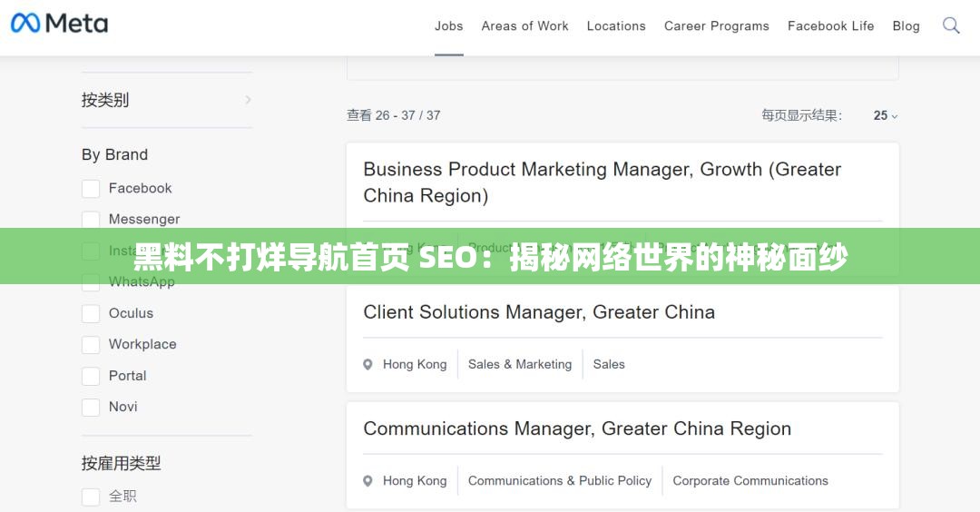
Task: Click location pin on Communications Manager card
Action: coord(367,481)
